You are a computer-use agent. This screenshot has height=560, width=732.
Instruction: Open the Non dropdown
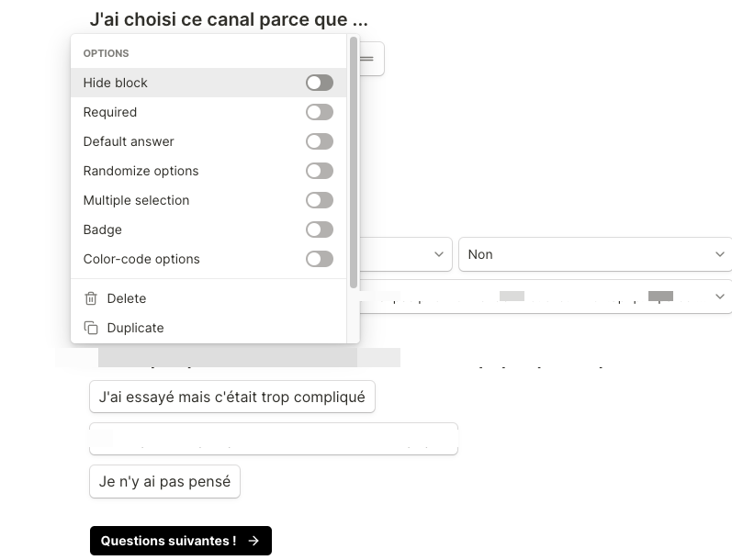coord(595,254)
